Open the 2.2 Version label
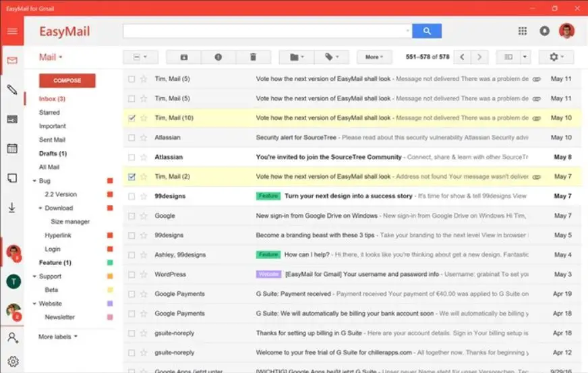 click(x=61, y=194)
